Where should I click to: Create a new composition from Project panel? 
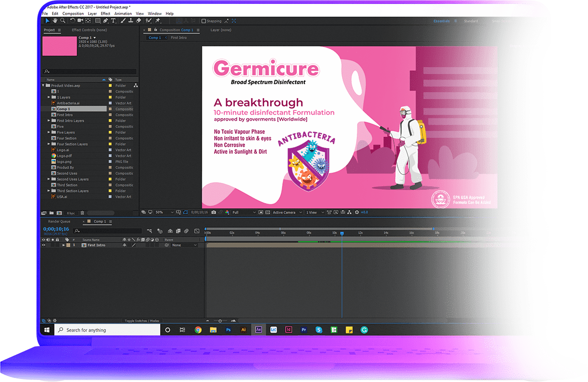59,213
